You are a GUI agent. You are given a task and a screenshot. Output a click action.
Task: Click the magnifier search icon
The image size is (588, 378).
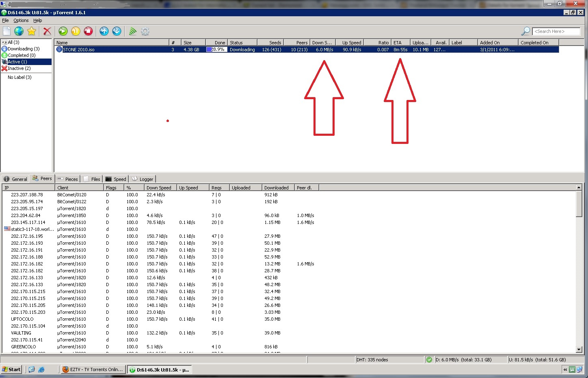[525, 31]
